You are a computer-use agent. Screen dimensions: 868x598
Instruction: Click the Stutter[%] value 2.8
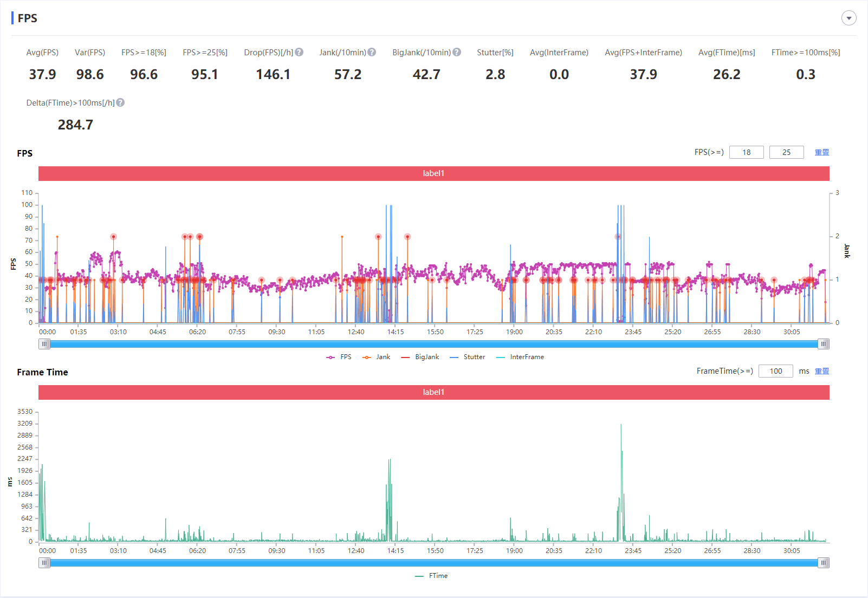(495, 74)
